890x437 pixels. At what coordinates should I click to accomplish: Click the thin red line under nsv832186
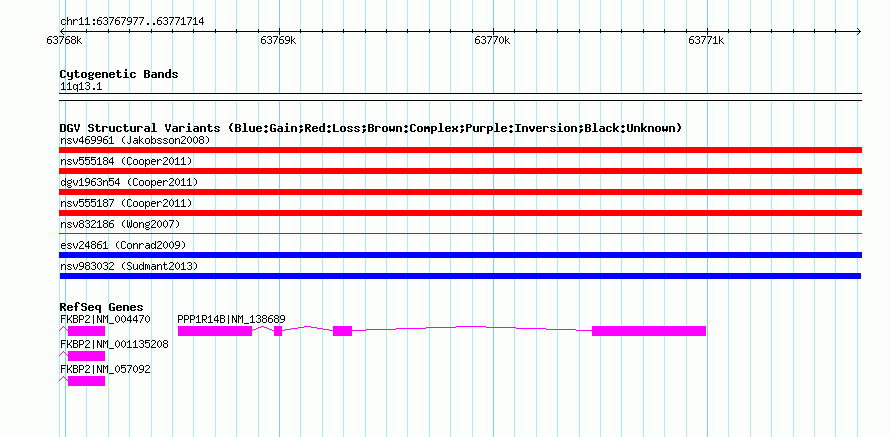pos(460,233)
